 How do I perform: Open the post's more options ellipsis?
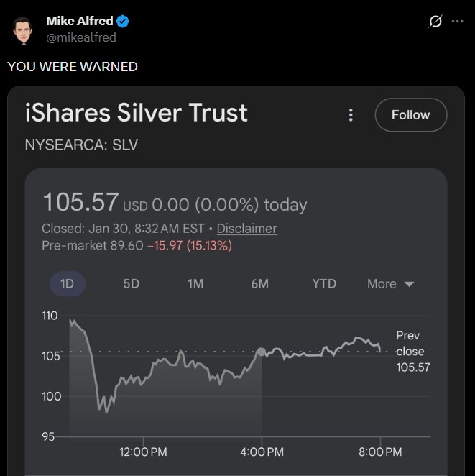(457, 22)
